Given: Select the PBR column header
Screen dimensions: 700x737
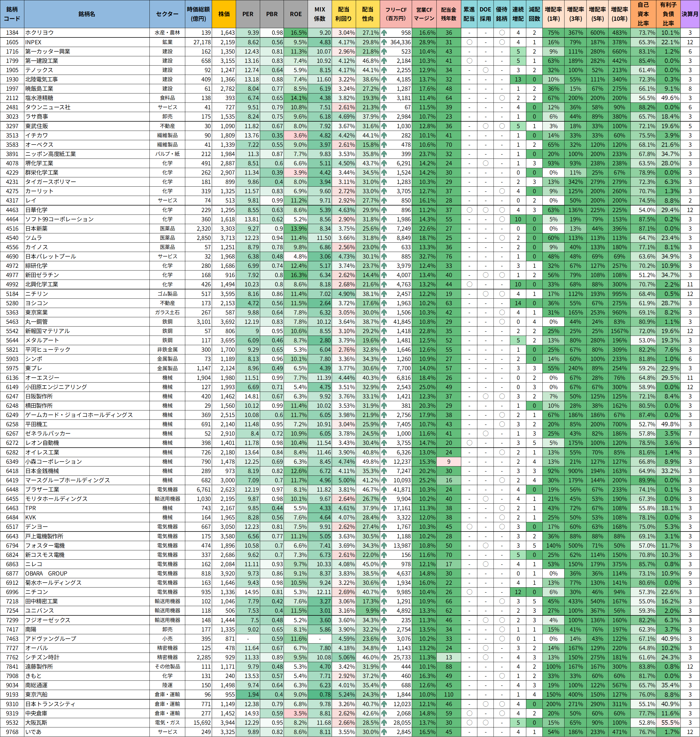Looking at the screenshot, I should (x=272, y=14).
